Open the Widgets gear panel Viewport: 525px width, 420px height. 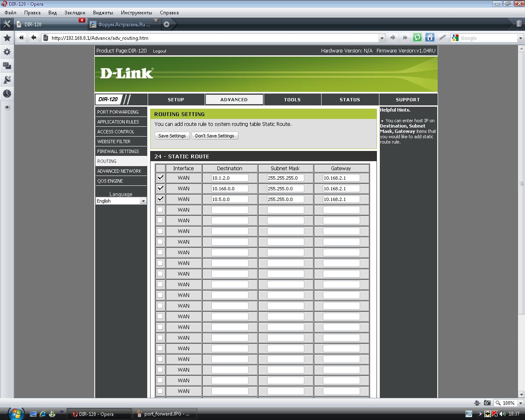tap(7, 52)
